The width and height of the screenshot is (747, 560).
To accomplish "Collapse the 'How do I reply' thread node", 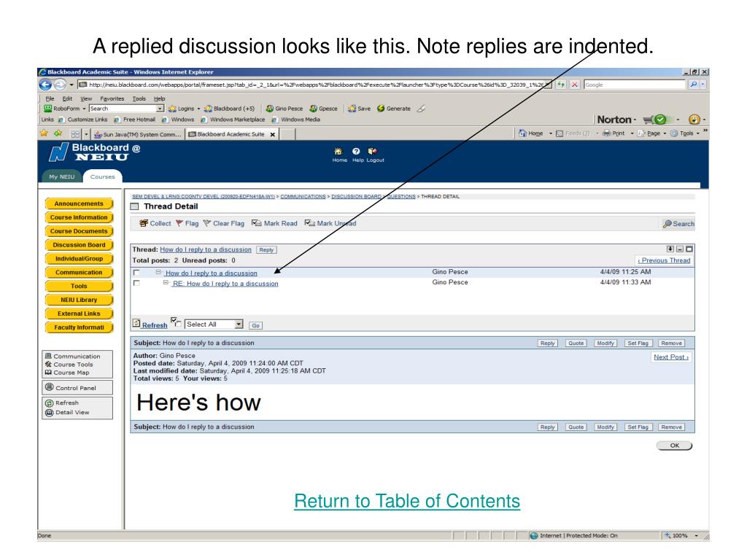I will [x=158, y=273].
